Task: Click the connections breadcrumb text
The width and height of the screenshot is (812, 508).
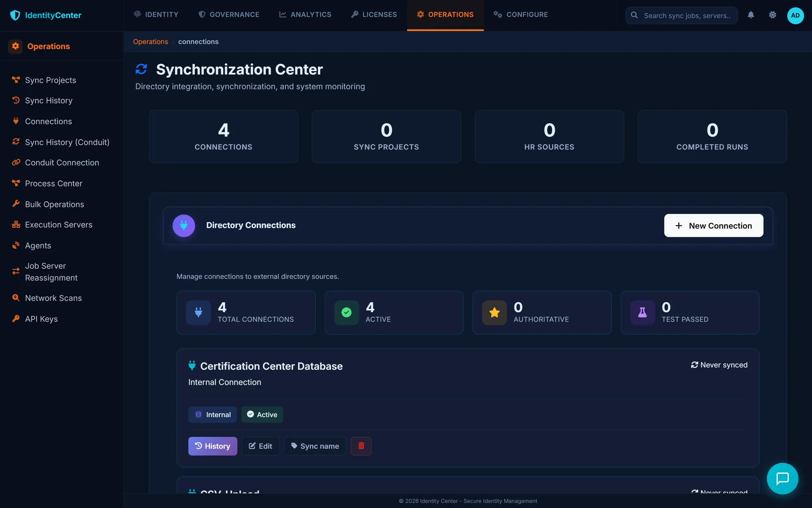Action: (x=198, y=42)
